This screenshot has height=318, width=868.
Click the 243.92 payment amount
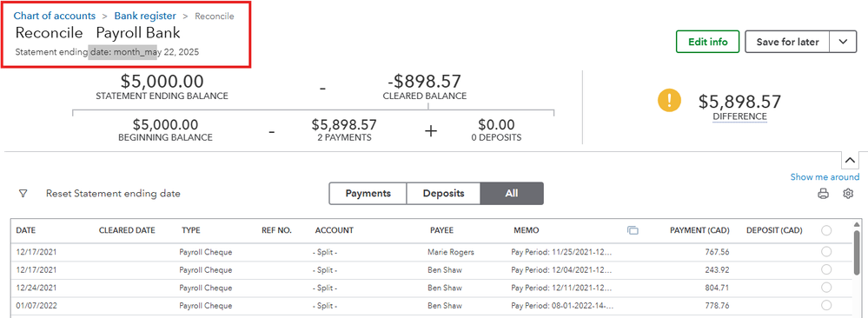(718, 270)
